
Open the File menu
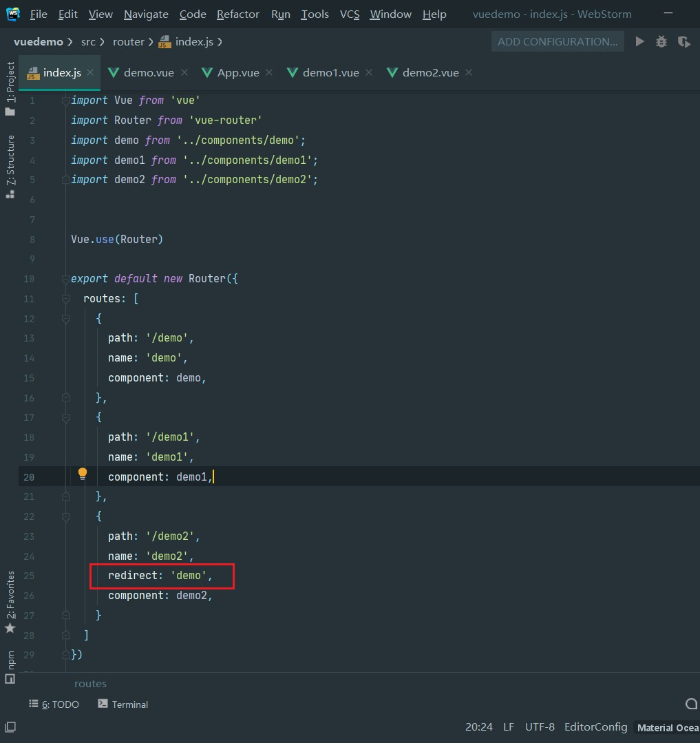[39, 14]
